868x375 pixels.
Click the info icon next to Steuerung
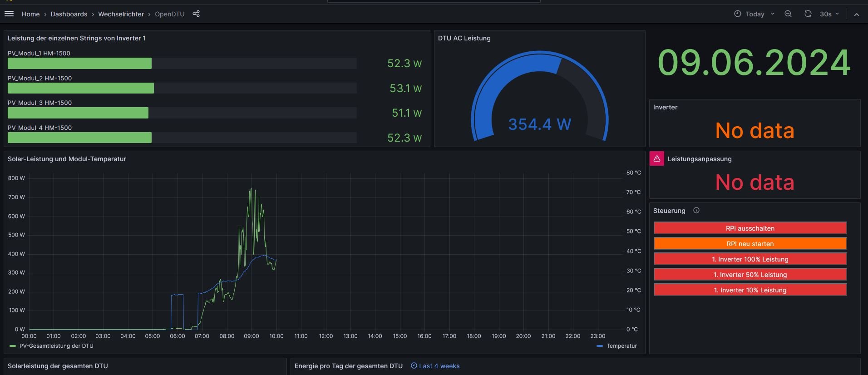[x=696, y=210]
